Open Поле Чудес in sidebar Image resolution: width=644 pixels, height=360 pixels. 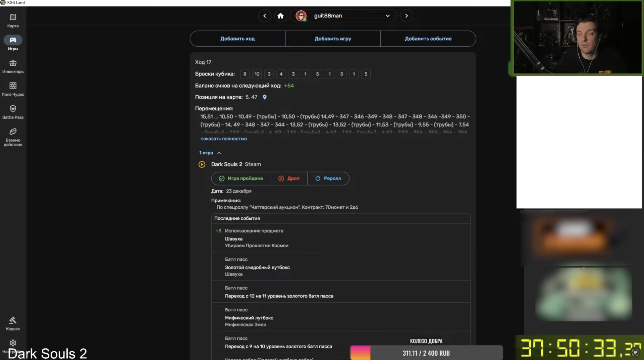point(13,89)
